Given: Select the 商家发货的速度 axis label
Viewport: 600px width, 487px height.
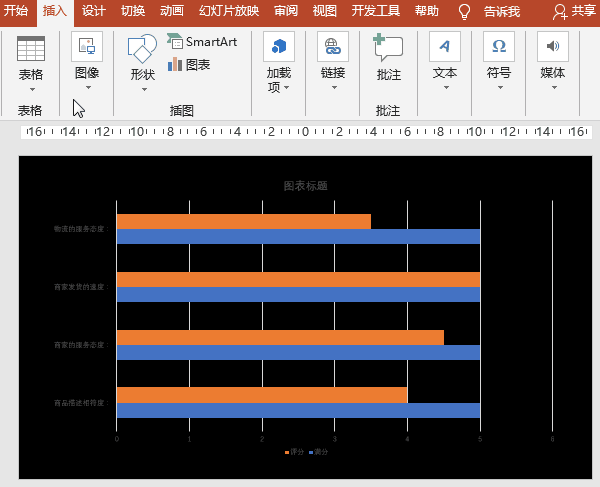Looking at the screenshot, I should point(82,287).
